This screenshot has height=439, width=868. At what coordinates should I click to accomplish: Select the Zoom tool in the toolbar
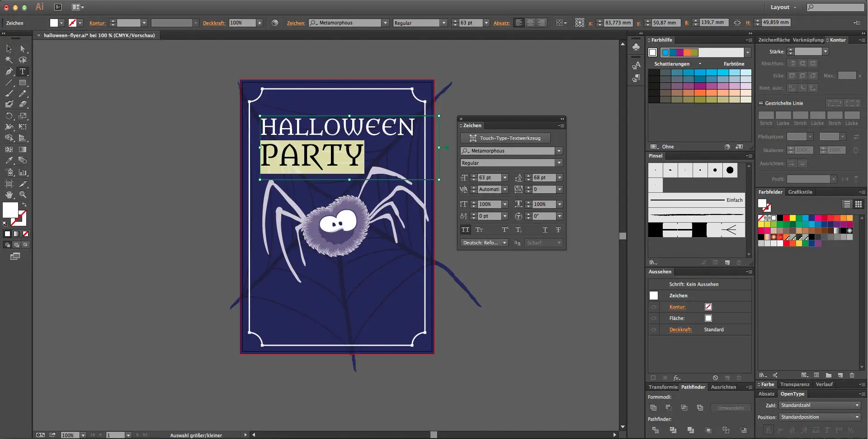(x=23, y=194)
